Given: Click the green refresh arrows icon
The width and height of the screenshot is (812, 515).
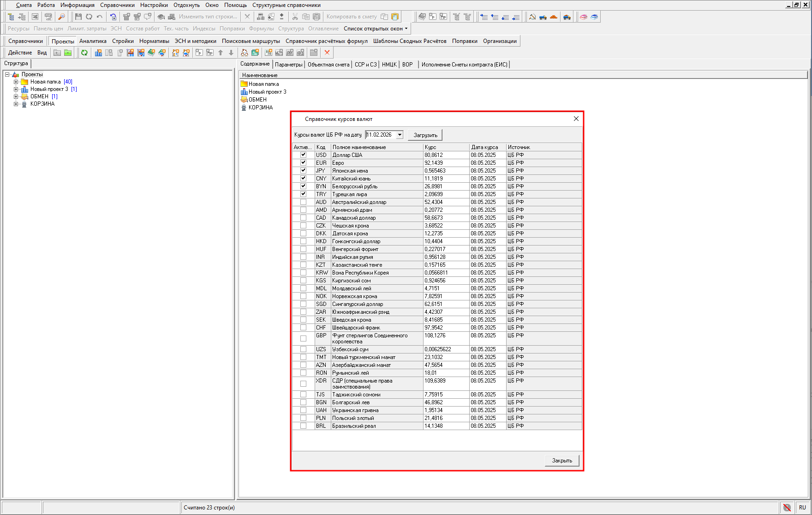Looking at the screenshot, I should click(x=84, y=53).
